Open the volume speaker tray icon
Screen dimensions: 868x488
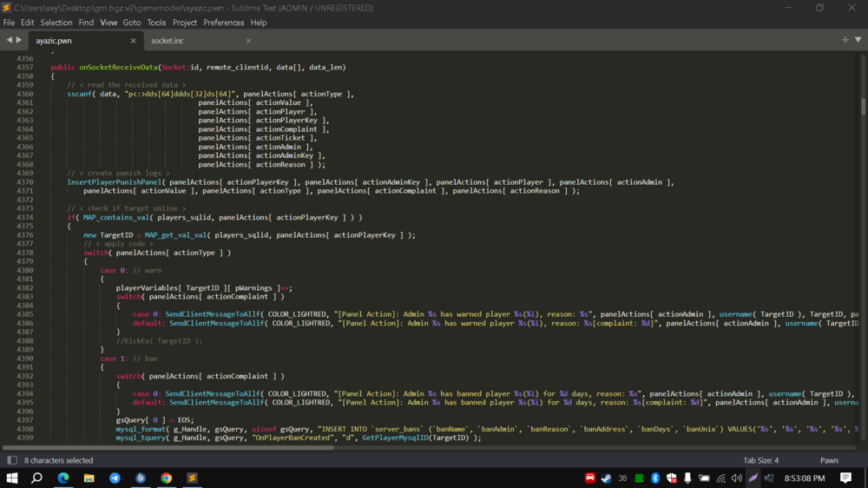click(x=736, y=478)
